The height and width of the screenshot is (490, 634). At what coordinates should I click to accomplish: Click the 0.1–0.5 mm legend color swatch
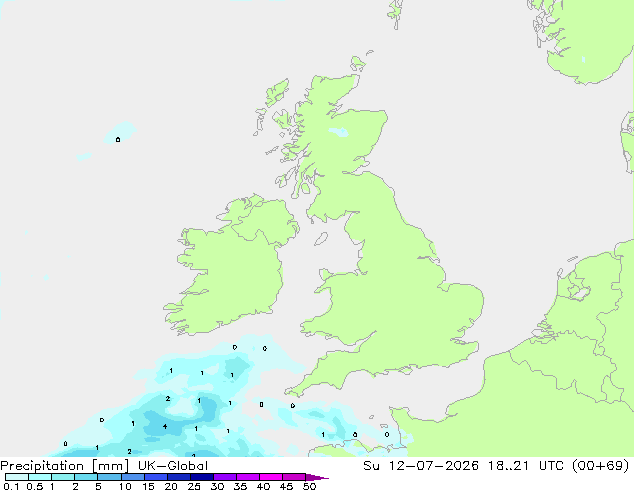coord(17,477)
